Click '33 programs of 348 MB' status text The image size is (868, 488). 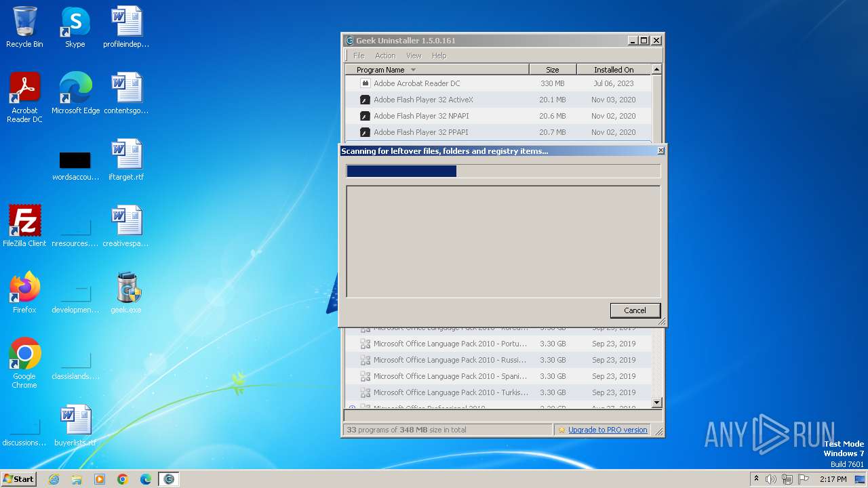[x=406, y=430]
